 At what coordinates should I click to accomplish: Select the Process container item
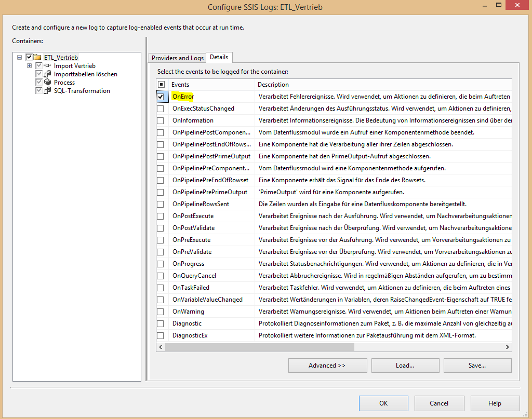[64, 83]
